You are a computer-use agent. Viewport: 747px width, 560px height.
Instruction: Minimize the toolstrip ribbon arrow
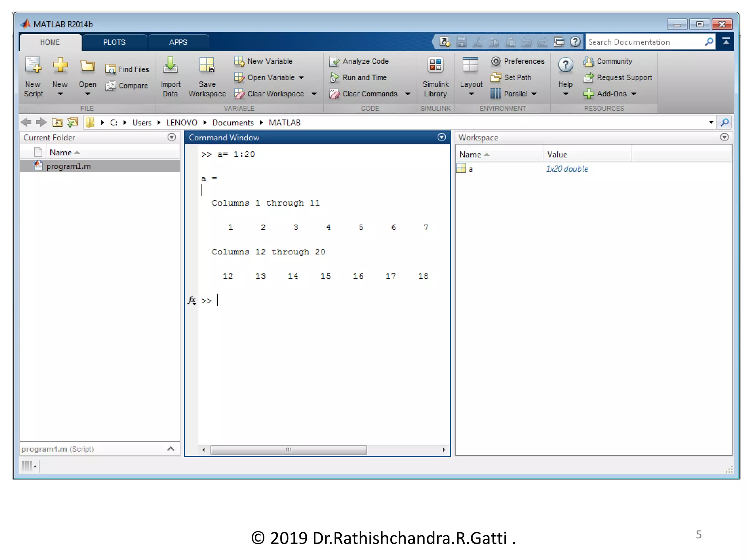tap(726, 42)
